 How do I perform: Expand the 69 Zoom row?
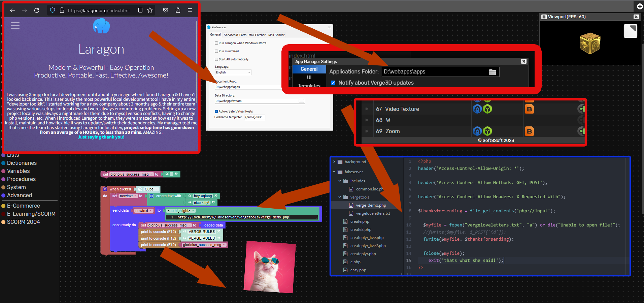[x=367, y=131]
